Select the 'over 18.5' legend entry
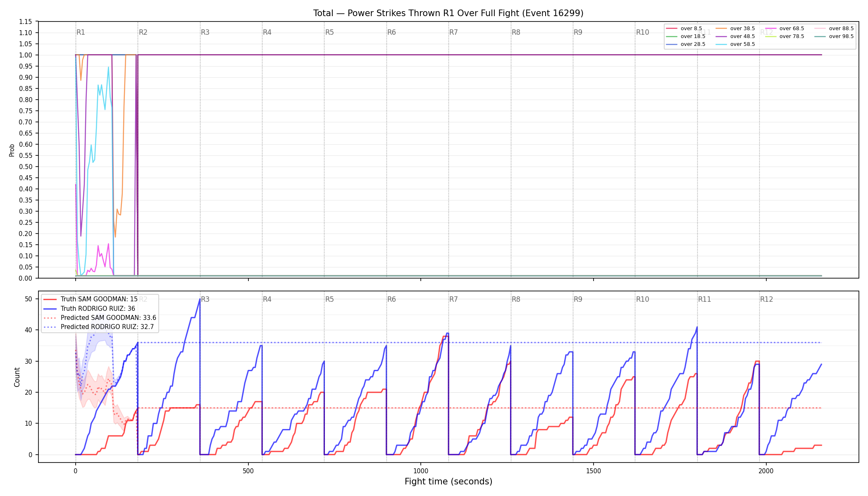The width and height of the screenshot is (868, 496). coord(686,36)
